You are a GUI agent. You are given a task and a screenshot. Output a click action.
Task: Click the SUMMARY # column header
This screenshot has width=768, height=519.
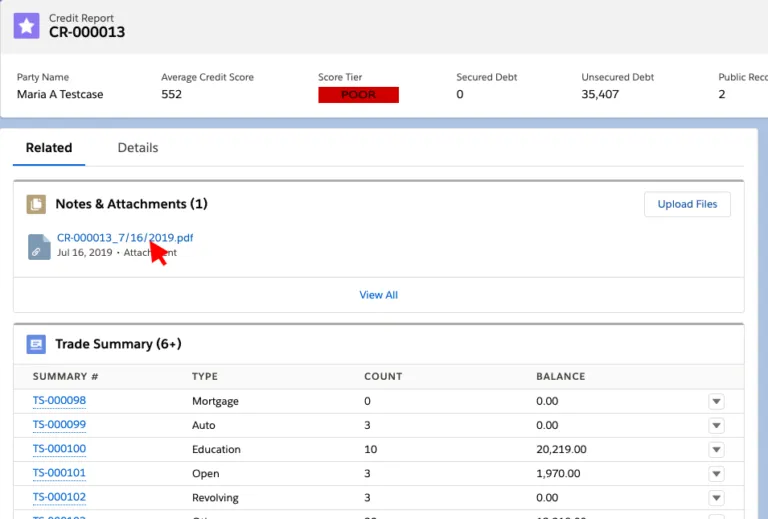pyautogui.click(x=66, y=377)
